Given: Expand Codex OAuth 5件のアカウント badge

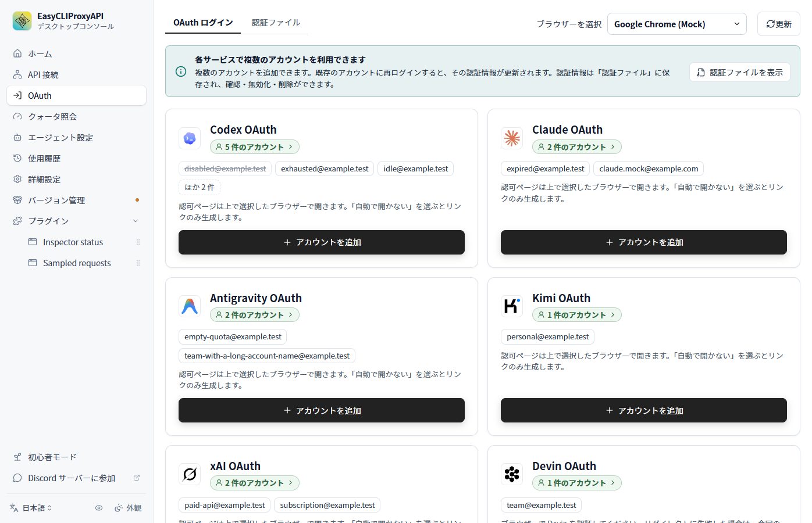Looking at the screenshot, I should (x=255, y=147).
